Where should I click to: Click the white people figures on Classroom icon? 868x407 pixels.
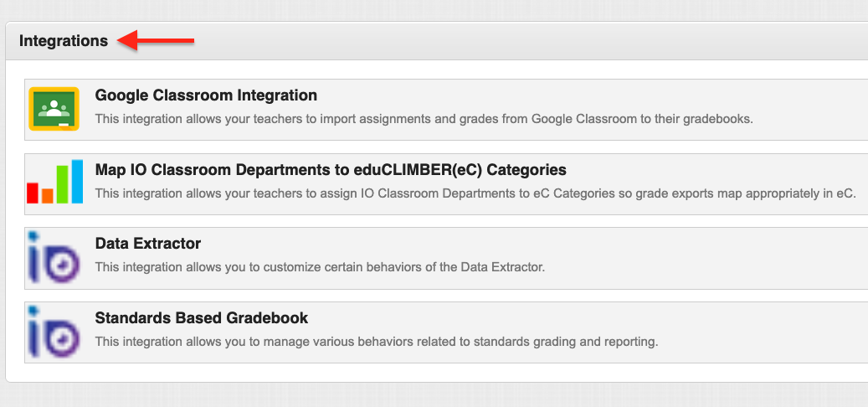pos(54,107)
